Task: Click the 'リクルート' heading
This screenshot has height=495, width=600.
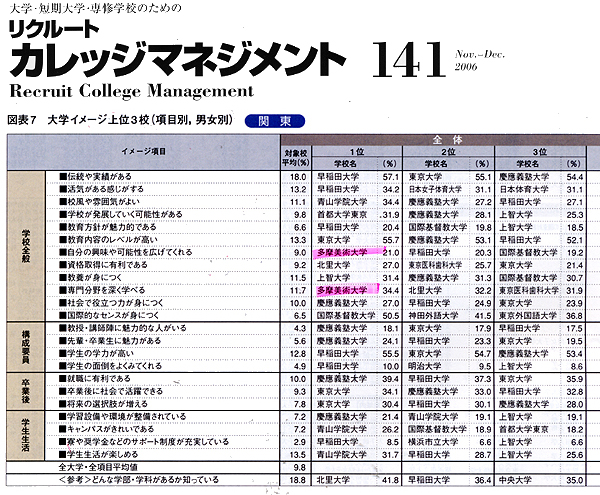Action: (x=54, y=28)
